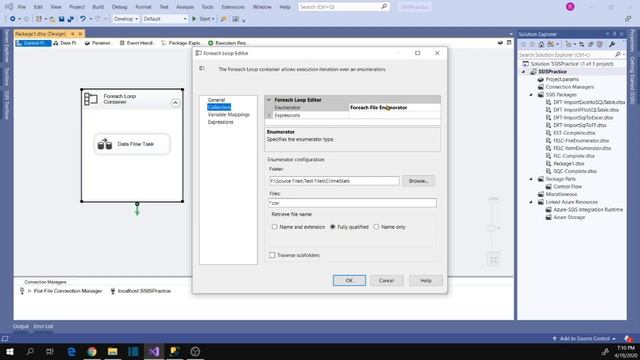Click the Search Solution Explorer field
Screen dimensions: 640x360
[x=571, y=55]
